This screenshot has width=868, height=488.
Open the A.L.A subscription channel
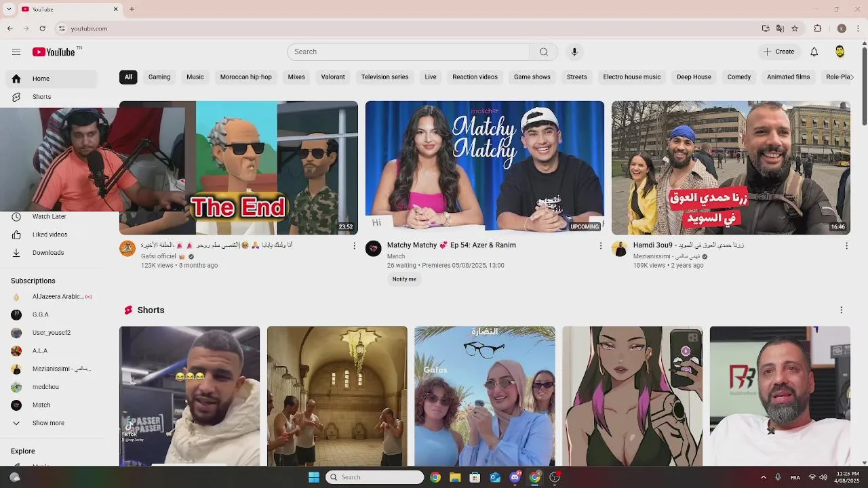pos(52,351)
